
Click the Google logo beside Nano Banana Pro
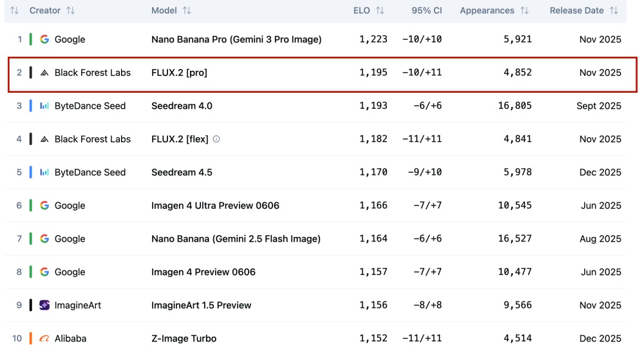44,39
